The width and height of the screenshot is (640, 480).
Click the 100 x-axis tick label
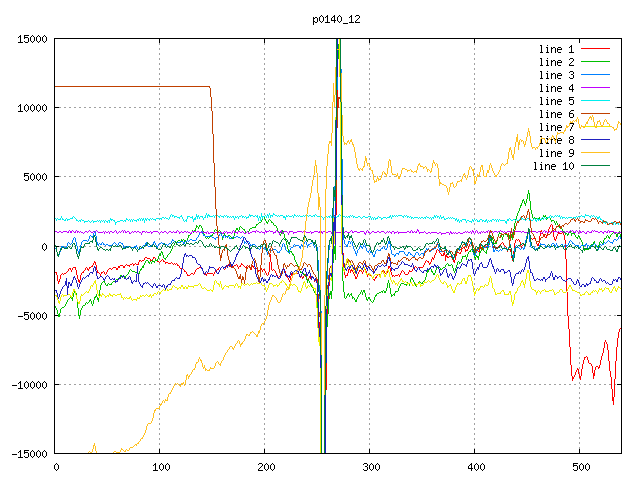160,467
